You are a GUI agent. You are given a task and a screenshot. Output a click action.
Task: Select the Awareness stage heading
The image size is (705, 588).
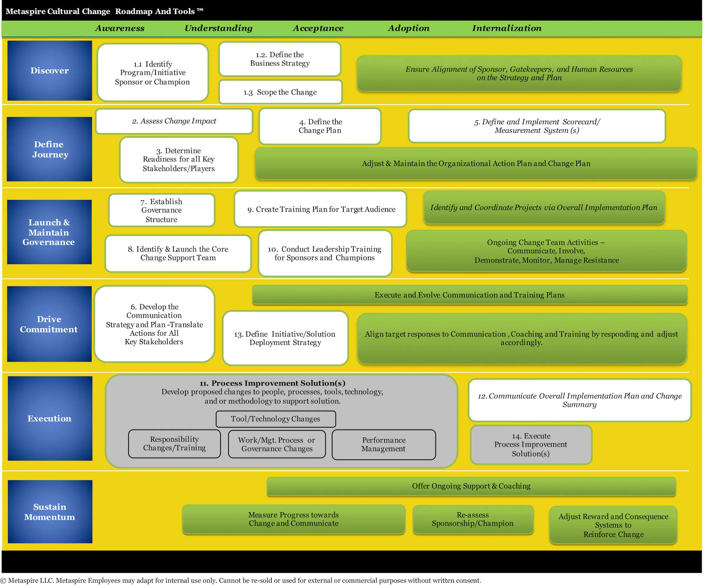120,28
